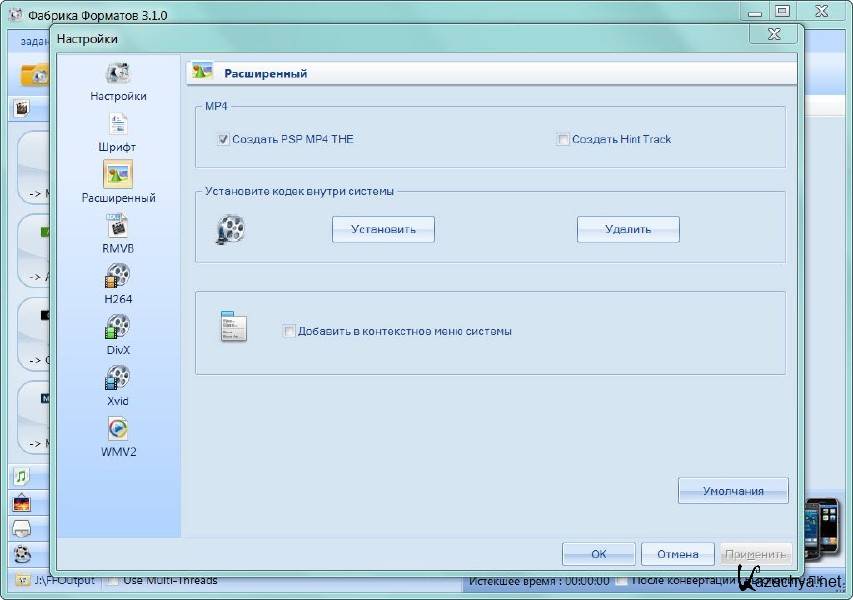Close the Настройки dialog window
The image size is (853, 600).
pos(774,34)
